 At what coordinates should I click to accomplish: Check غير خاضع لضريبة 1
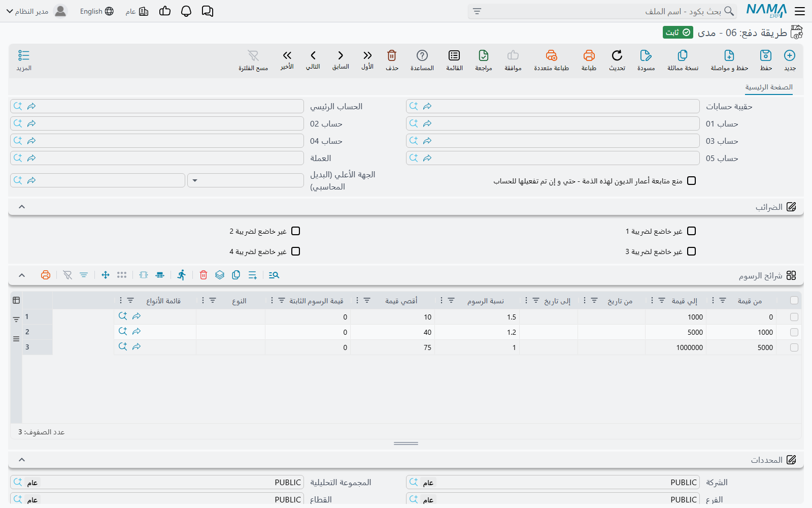pos(691,231)
